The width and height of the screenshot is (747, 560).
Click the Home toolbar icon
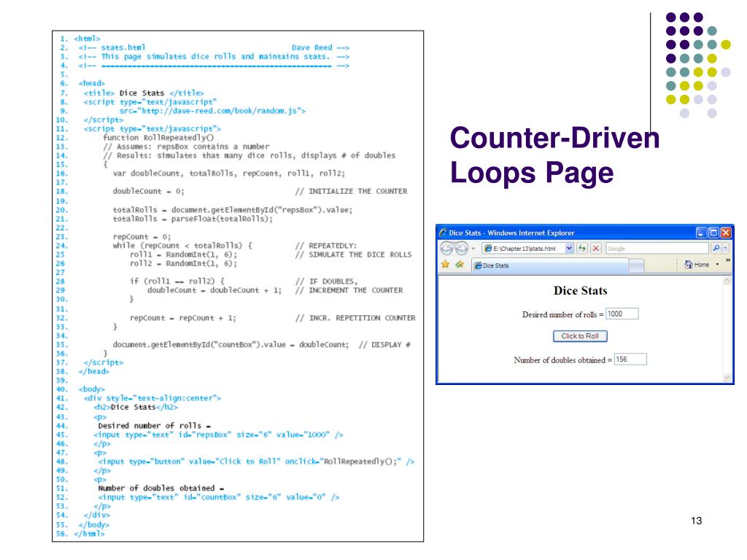pos(697,264)
